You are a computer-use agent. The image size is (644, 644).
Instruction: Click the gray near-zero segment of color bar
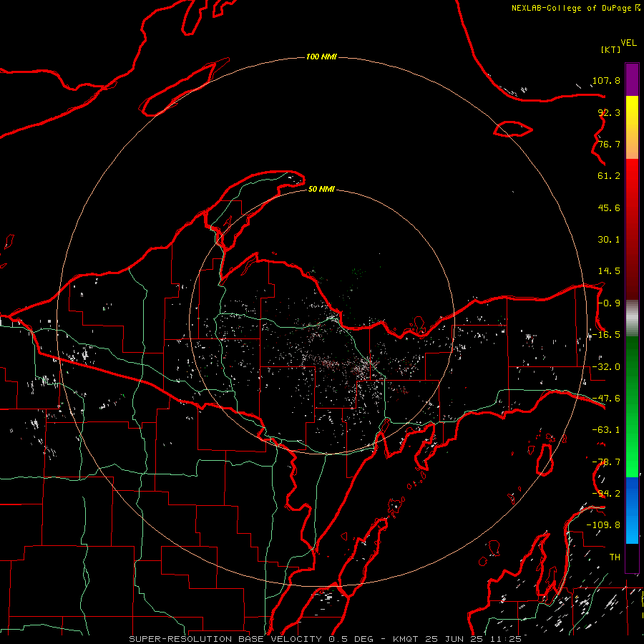[x=632, y=318]
